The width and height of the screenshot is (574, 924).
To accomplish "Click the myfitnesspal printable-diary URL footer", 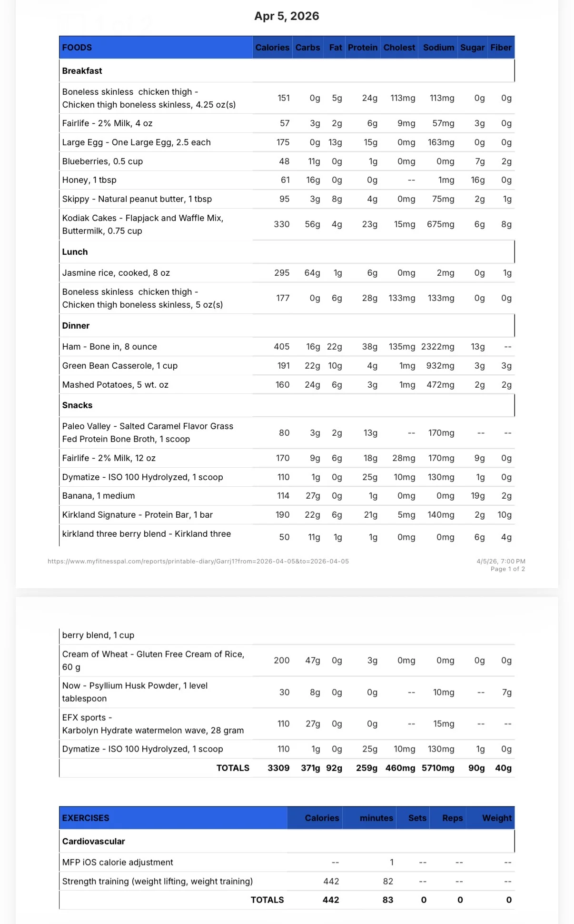I will pyautogui.click(x=198, y=562).
